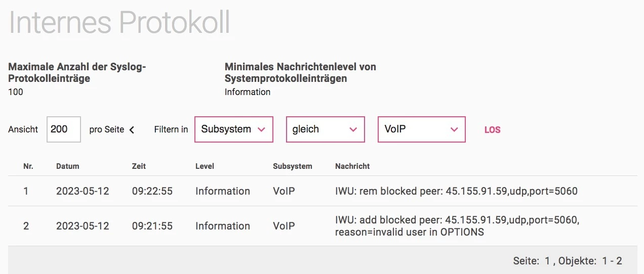Click the left chevron beside pro Seite
This screenshot has width=644, height=274.
point(132,130)
